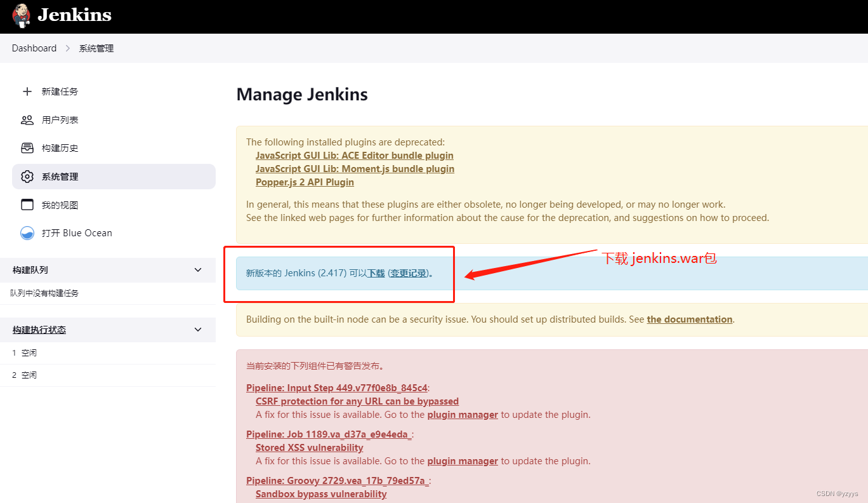The image size is (868, 503).
Task: Click the gear icon beside 系统管理
Action: 27,177
